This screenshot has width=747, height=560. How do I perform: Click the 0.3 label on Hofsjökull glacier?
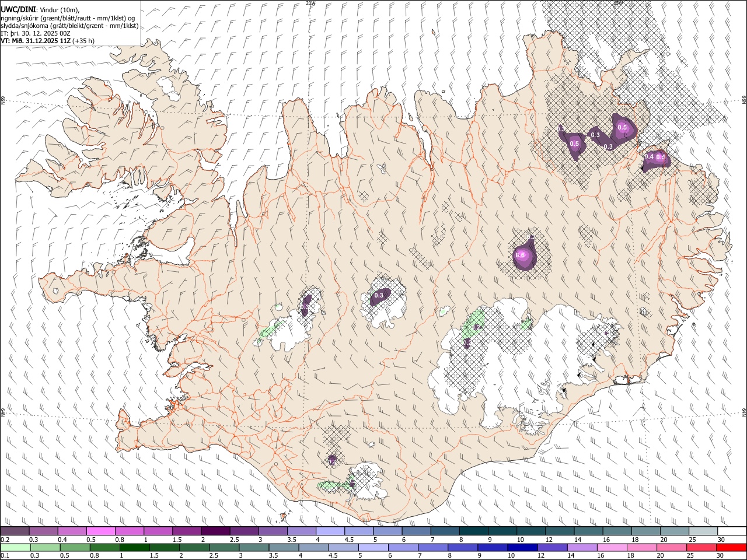[x=379, y=295]
